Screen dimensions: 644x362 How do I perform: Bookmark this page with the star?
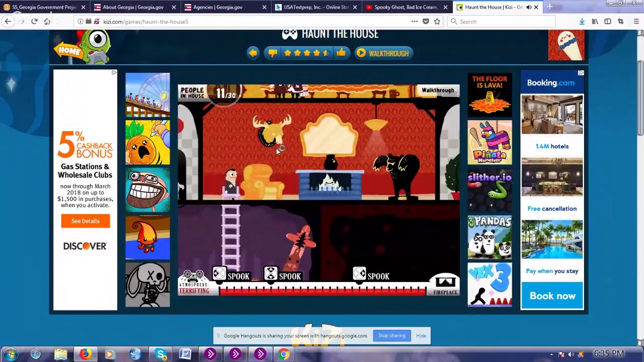click(437, 21)
